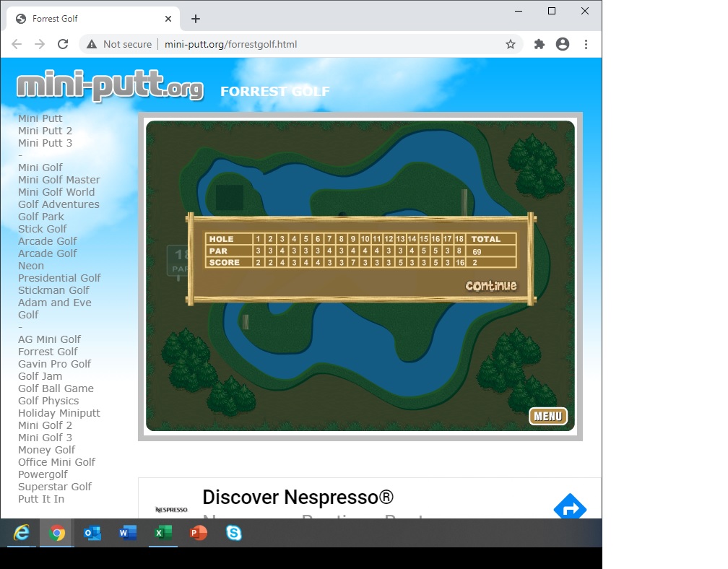728x569 pixels.
Task: Open the Chrome extensions puzzle icon
Action: click(x=539, y=44)
